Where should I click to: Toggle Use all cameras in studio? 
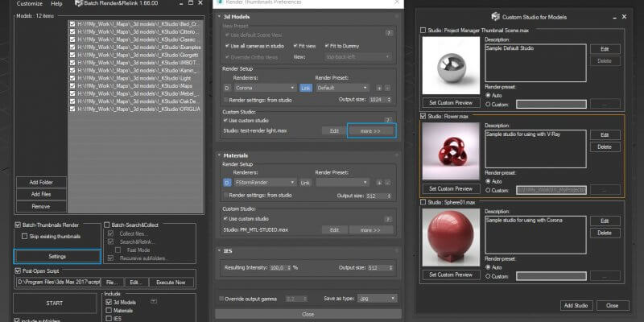(x=227, y=46)
